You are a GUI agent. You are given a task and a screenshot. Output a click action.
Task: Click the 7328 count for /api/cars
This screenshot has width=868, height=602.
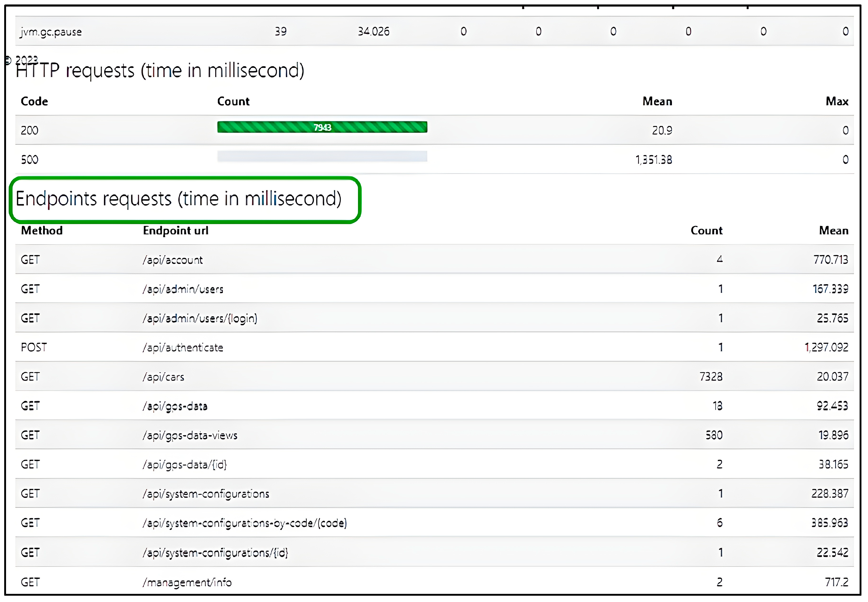pos(711,376)
